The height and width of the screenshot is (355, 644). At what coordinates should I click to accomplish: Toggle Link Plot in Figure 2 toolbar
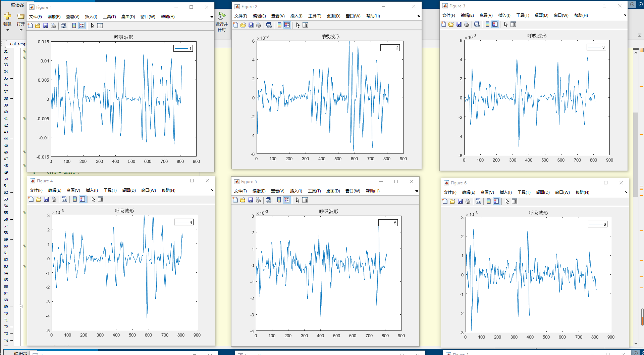coord(269,25)
